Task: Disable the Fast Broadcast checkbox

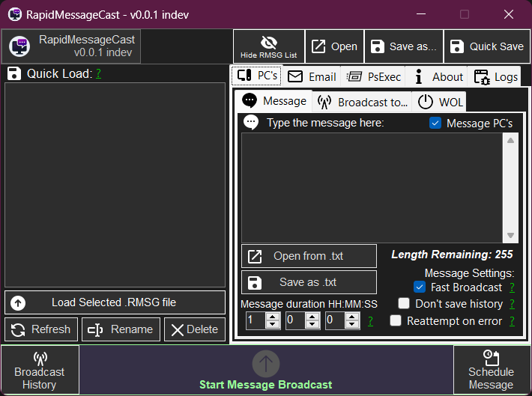Action: coord(420,287)
